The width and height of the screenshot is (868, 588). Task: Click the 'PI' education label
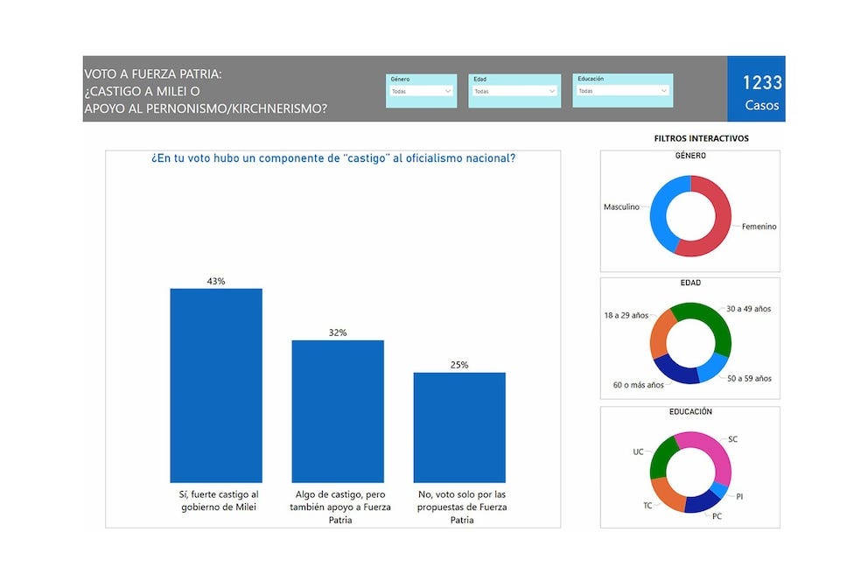[x=739, y=497]
